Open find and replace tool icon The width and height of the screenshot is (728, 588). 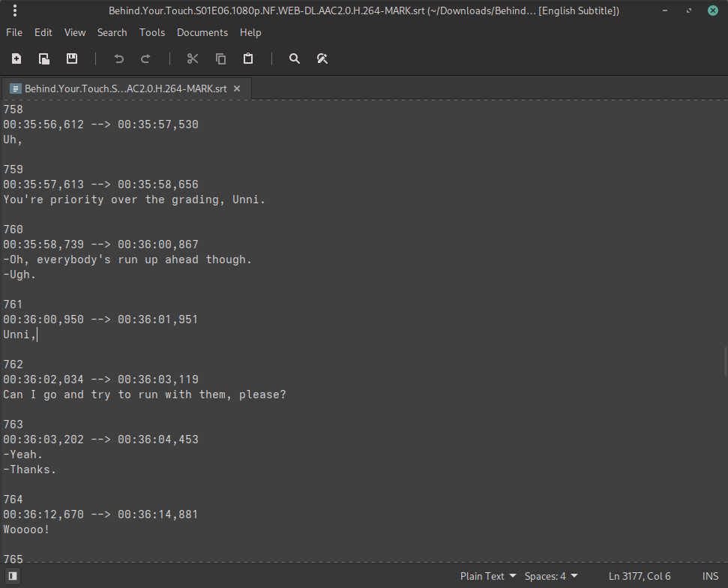(x=322, y=58)
